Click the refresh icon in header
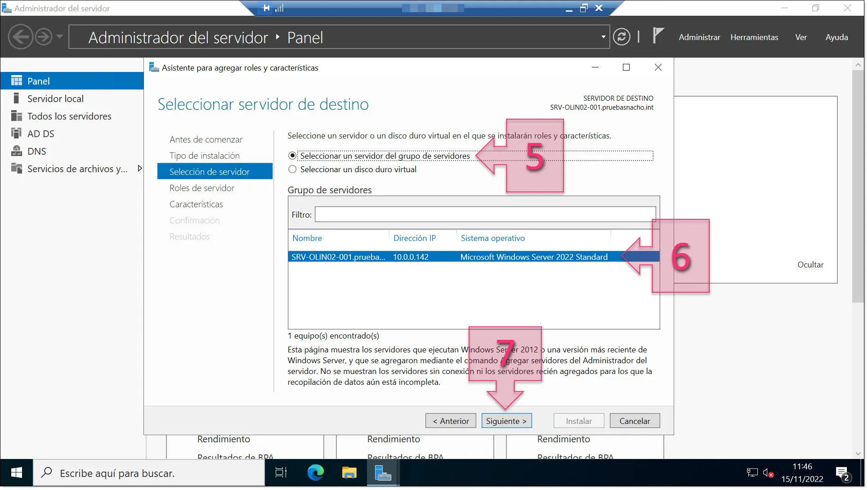 (x=621, y=37)
